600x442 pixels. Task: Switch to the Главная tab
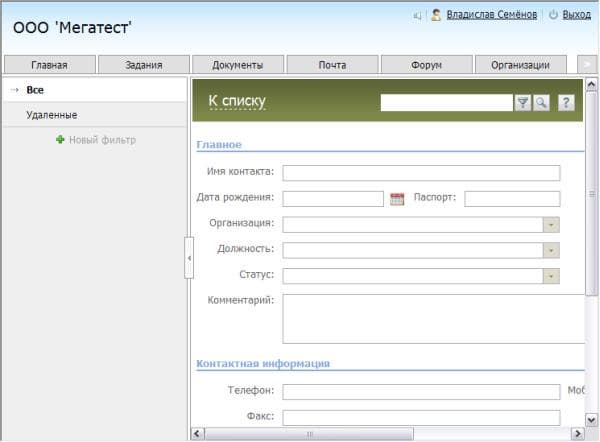point(49,65)
